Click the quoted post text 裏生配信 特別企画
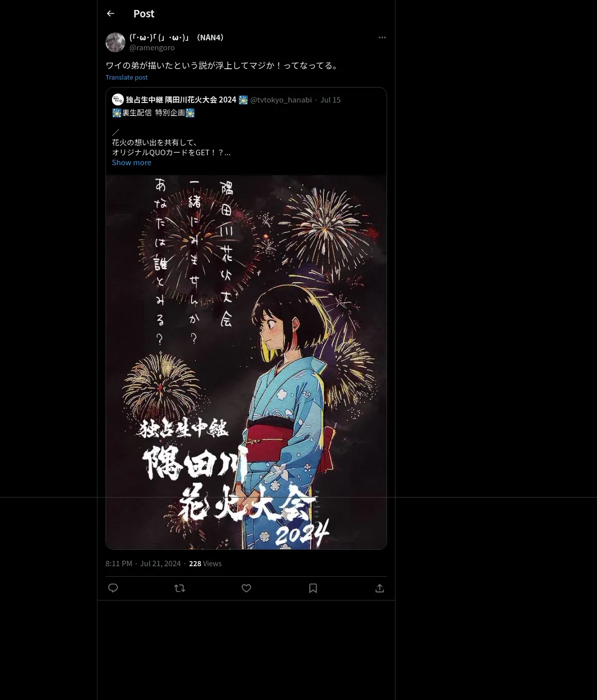The width and height of the screenshot is (597, 700). (153, 113)
